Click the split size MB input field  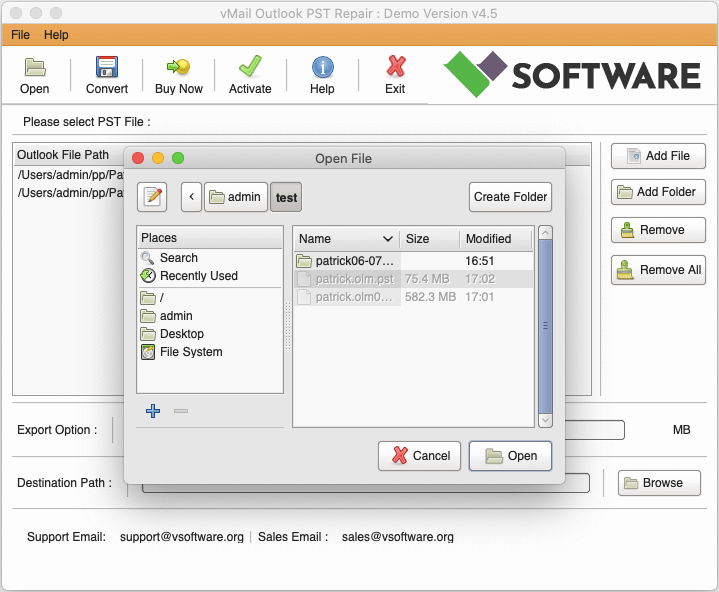click(x=595, y=430)
